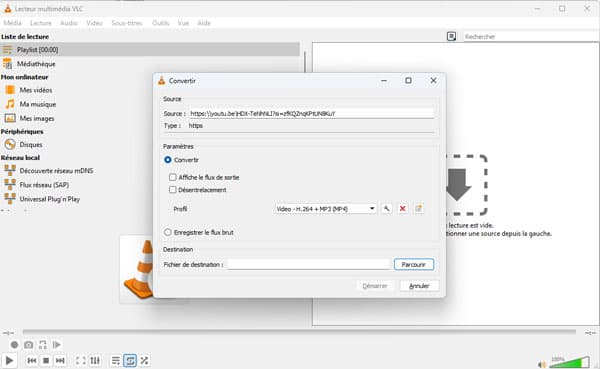Edit selected profile wrench icon
Screen dimensions: 600x369
pos(386,209)
